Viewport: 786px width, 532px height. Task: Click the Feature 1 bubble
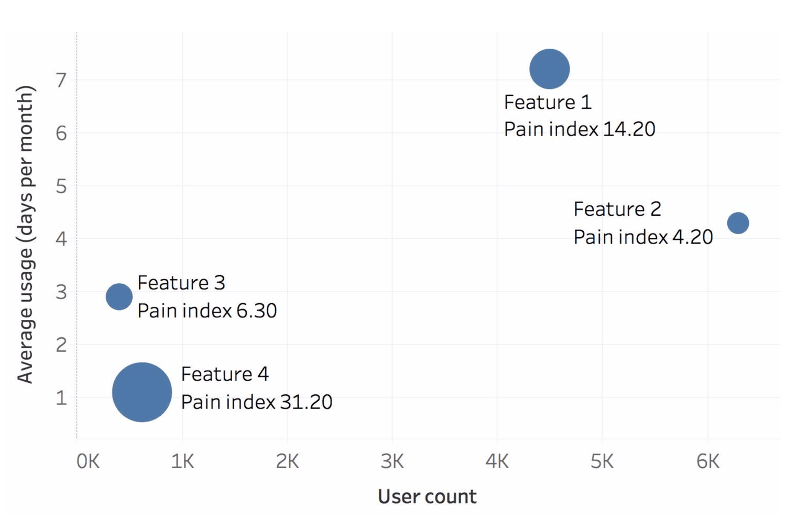pos(549,69)
